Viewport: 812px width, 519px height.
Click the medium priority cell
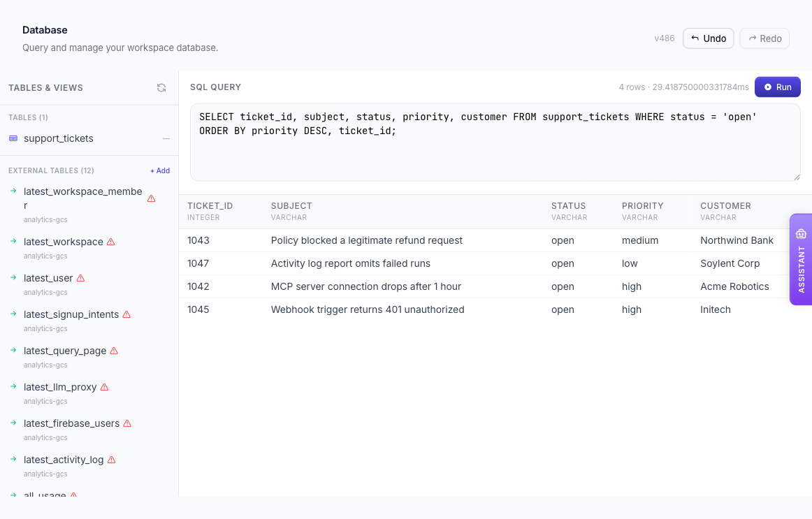tap(640, 240)
